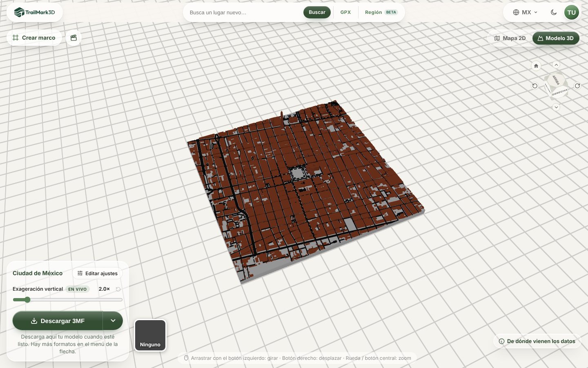Select the ARRIBA face of view cube

(556, 79)
